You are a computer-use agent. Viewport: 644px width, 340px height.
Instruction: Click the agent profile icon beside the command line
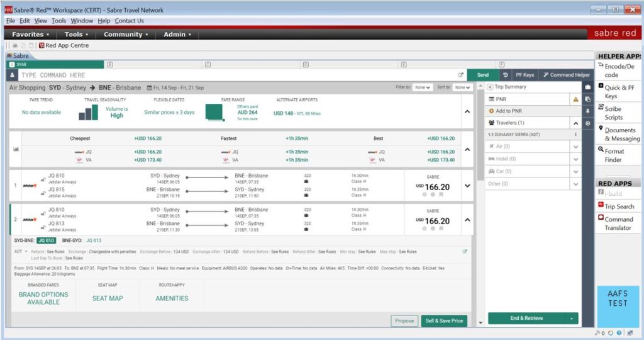pos(13,75)
